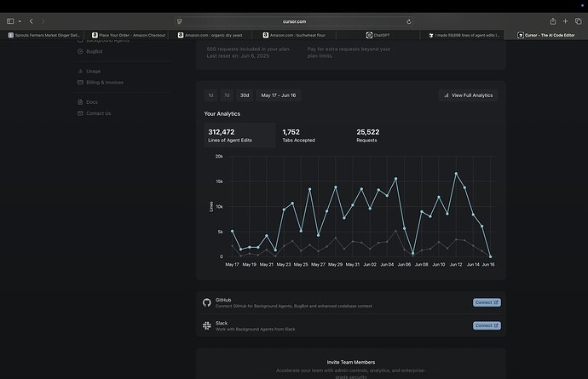The height and width of the screenshot is (379, 588).
Task: Expand the sidebar options dropdown arrow
Action: pyautogui.click(x=20, y=21)
